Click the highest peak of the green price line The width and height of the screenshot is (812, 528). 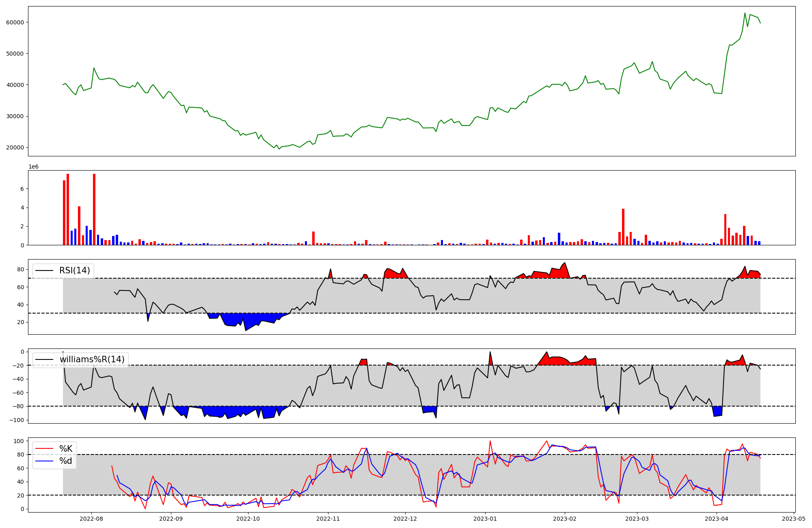[745, 13]
